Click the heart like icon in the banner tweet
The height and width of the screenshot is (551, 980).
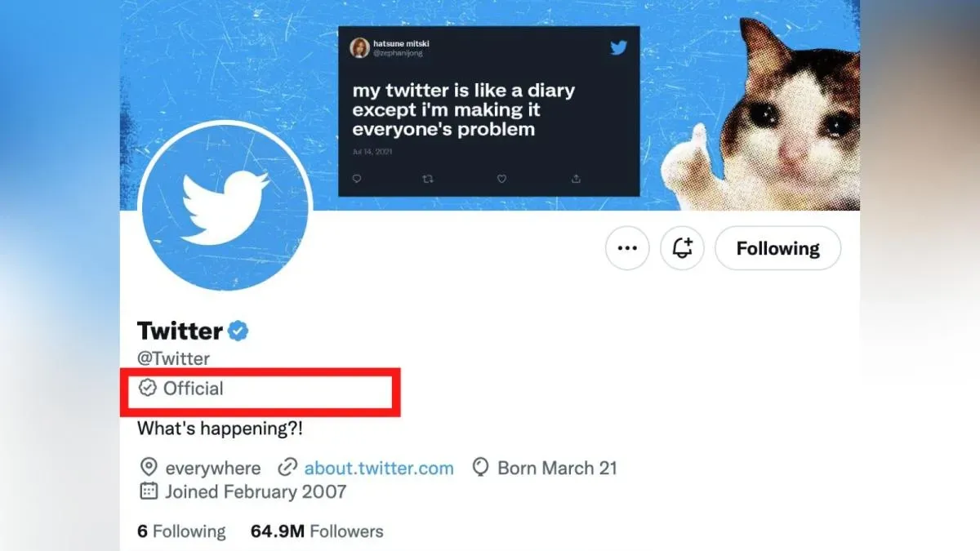pos(501,179)
